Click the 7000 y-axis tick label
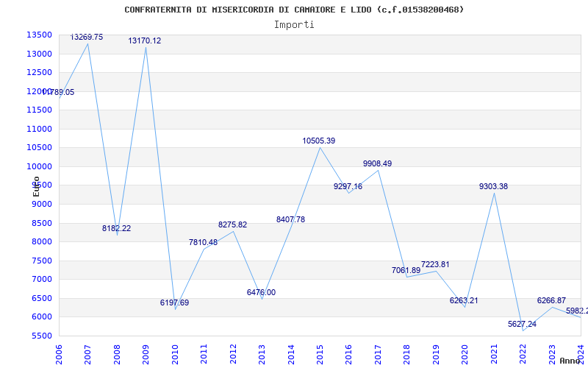The width and height of the screenshot is (588, 368). (x=41, y=280)
